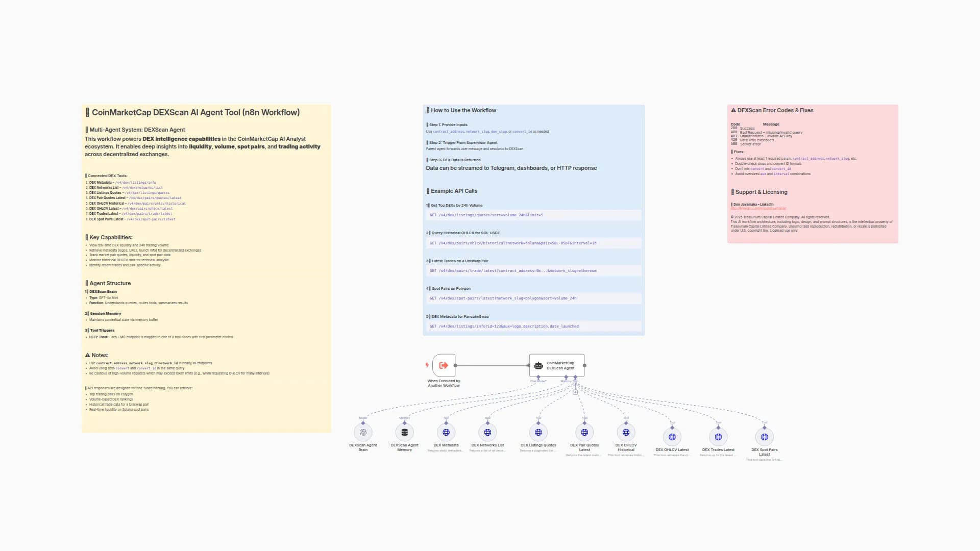Open the DEXScan Agent Brain OpenAI node
This screenshot has width=980, height=551.
[363, 432]
